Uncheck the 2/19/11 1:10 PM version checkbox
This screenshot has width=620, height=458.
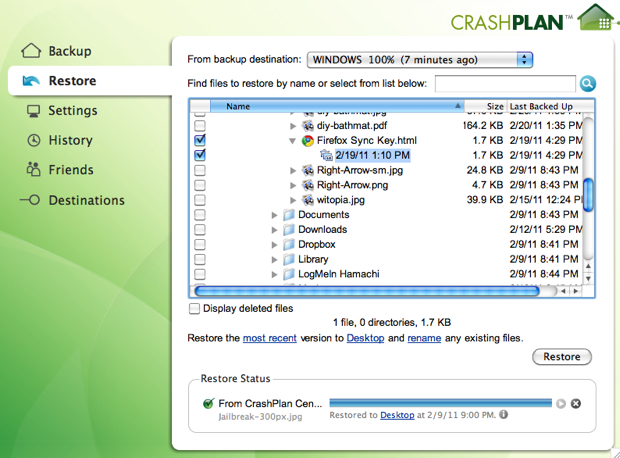(x=200, y=155)
